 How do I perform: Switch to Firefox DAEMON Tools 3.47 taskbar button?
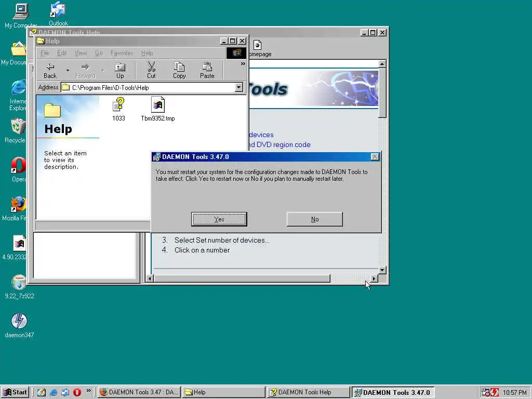[139, 392]
